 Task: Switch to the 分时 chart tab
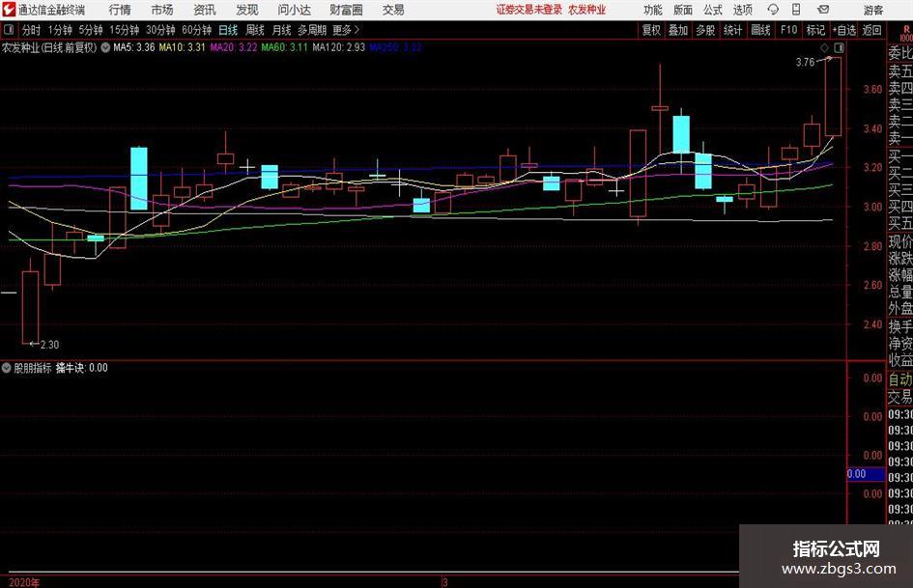[32, 30]
